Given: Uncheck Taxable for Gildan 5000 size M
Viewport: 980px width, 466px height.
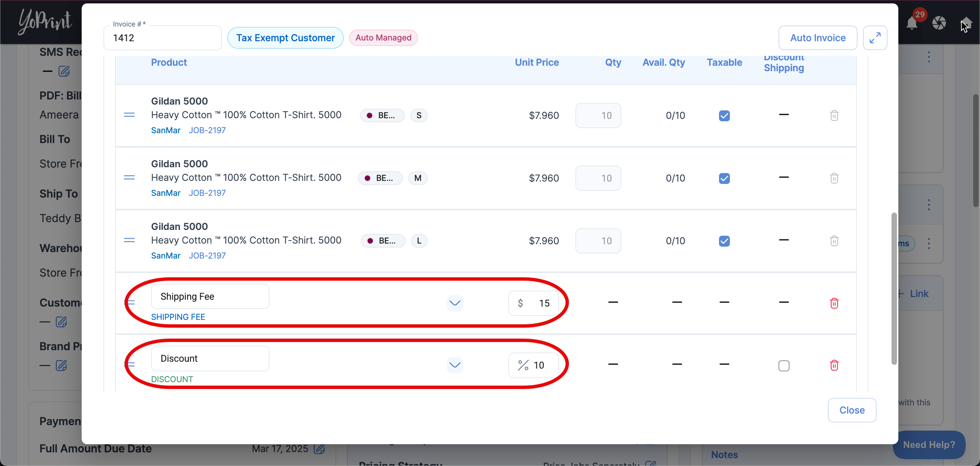Looking at the screenshot, I should [x=724, y=178].
